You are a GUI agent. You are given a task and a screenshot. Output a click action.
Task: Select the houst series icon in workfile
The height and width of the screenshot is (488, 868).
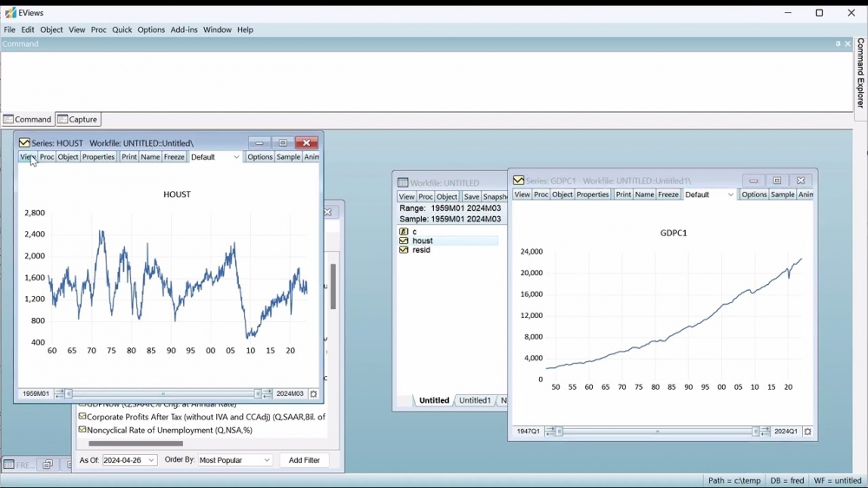pos(404,241)
